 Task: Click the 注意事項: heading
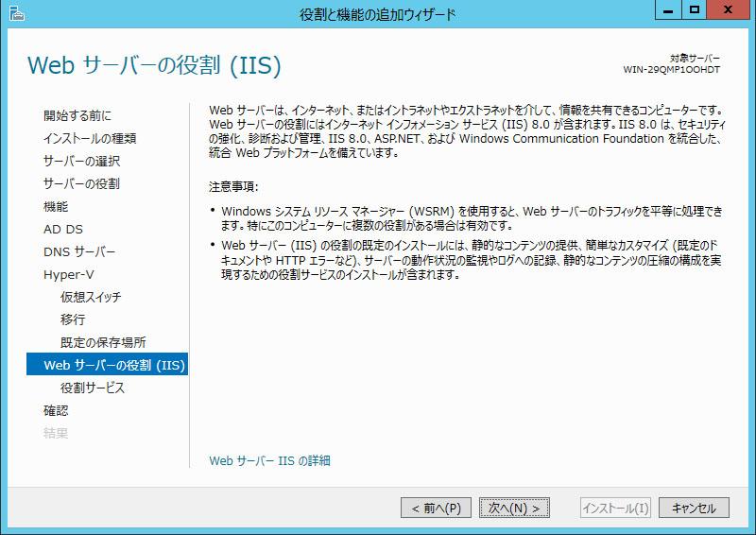tap(233, 187)
